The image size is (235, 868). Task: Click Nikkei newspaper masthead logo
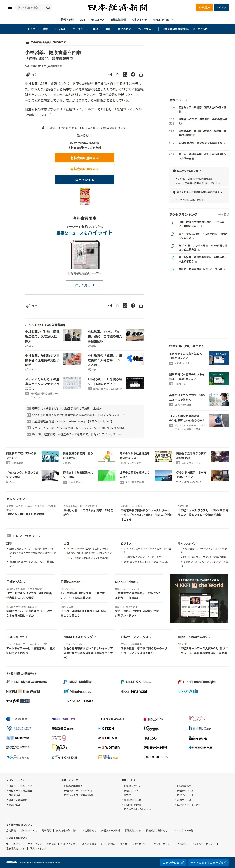[117, 7]
